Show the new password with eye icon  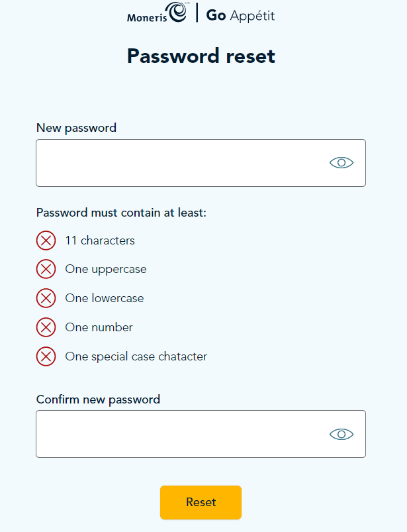[x=341, y=163]
